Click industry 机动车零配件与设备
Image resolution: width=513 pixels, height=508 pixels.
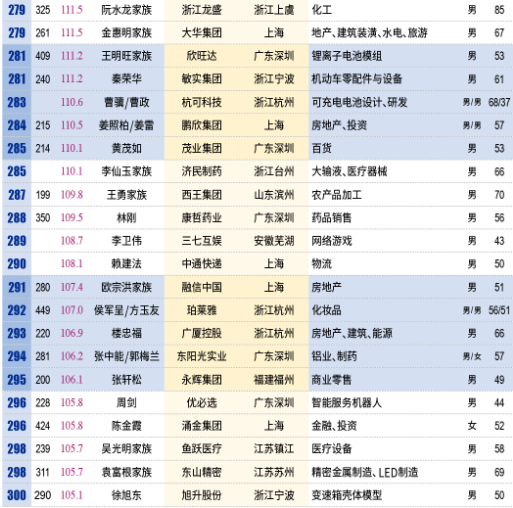click(357, 79)
